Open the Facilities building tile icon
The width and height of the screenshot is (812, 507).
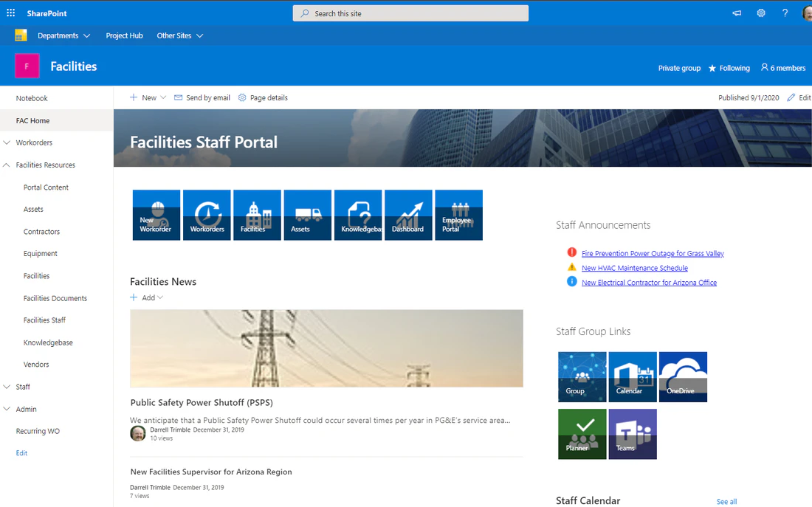pos(257,215)
